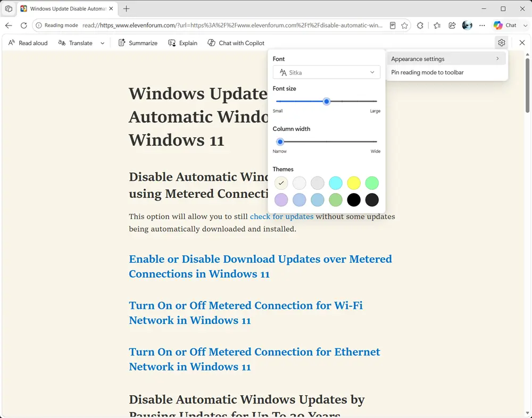Image resolution: width=532 pixels, height=418 pixels.
Task: Select the light gray theme swatch
Action: 318,183
